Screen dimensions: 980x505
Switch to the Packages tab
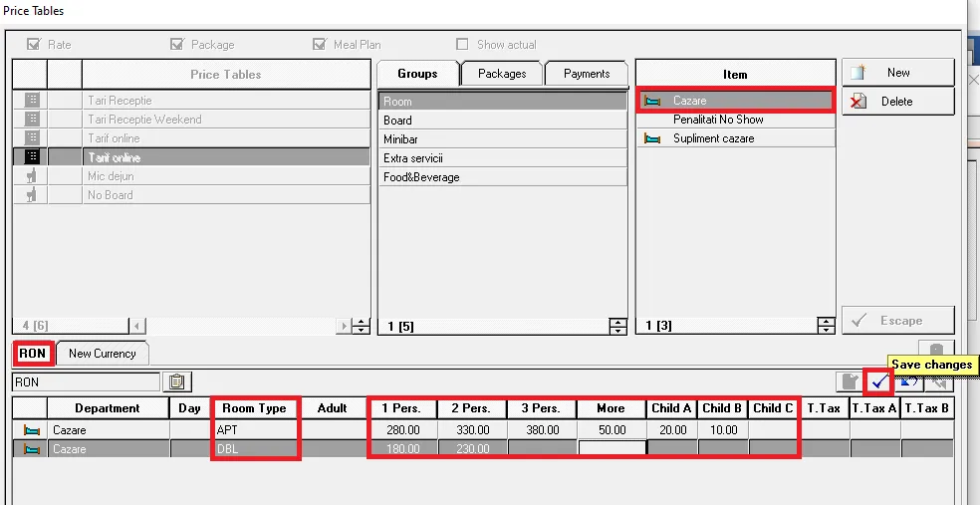[502, 73]
